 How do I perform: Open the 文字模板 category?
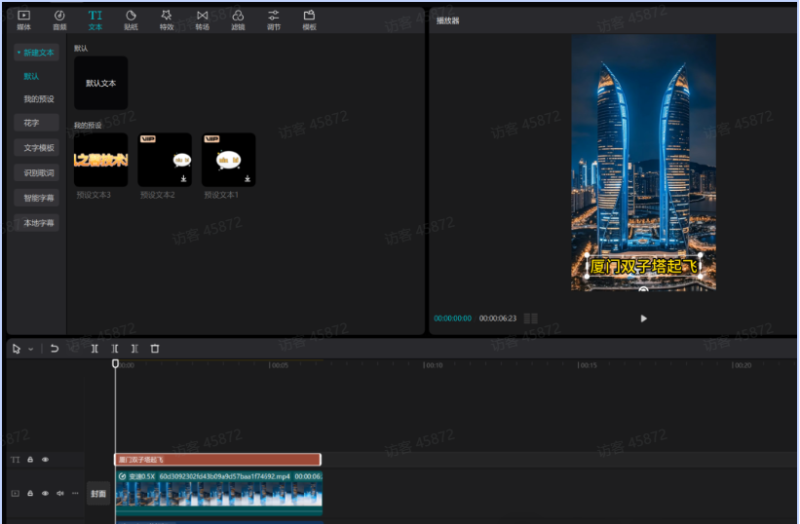pyautogui.click(x=36, y=148)
